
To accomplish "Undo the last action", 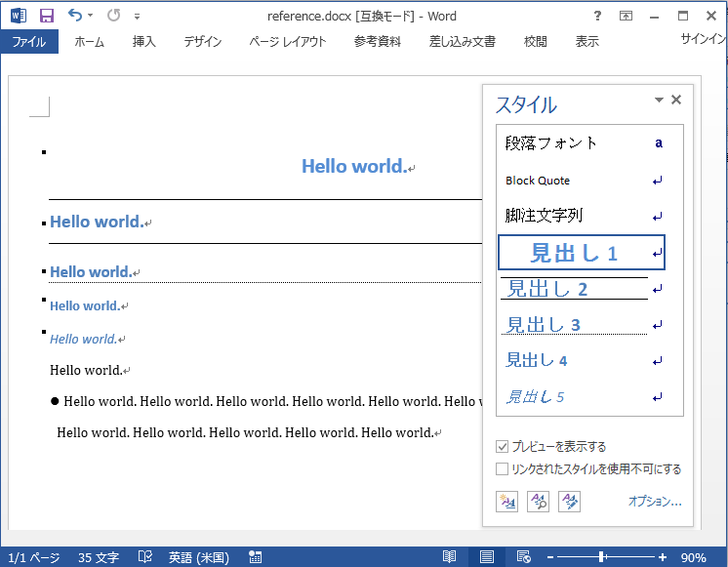I will [x=75, y=16].
